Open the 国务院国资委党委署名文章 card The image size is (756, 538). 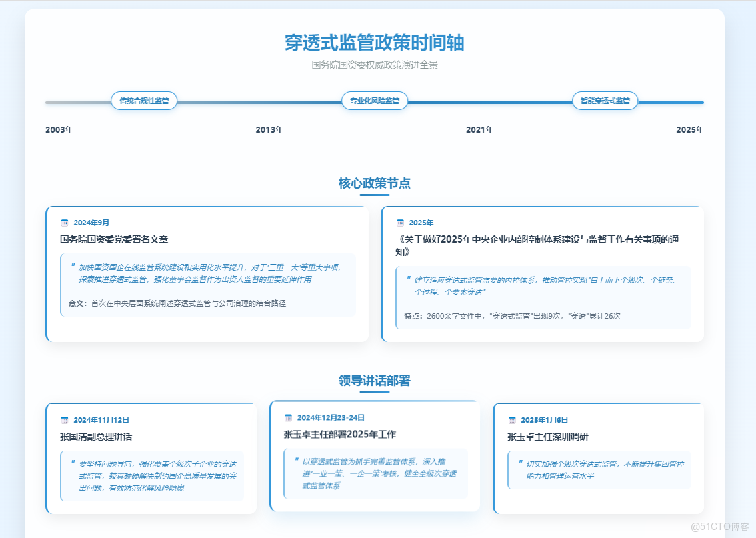(207, 273)
